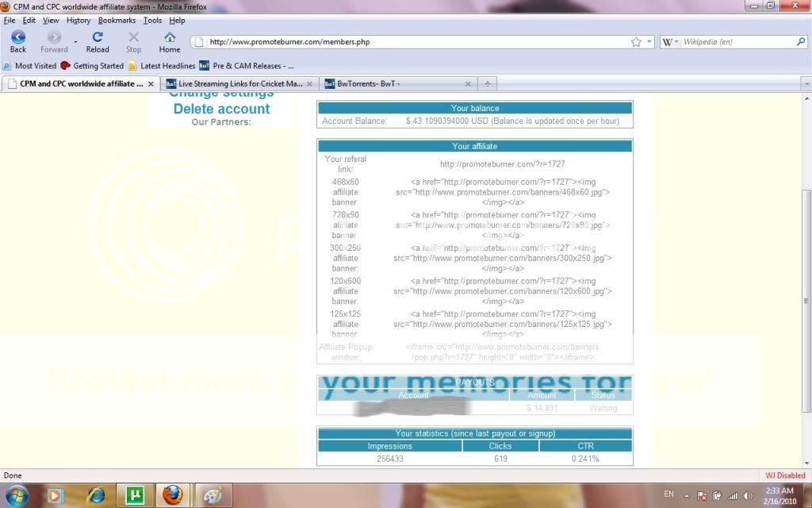The width and height of the screenshot is (812, 508).
Task: Open a new tab with plus button
Action: [x=488, y=83]
